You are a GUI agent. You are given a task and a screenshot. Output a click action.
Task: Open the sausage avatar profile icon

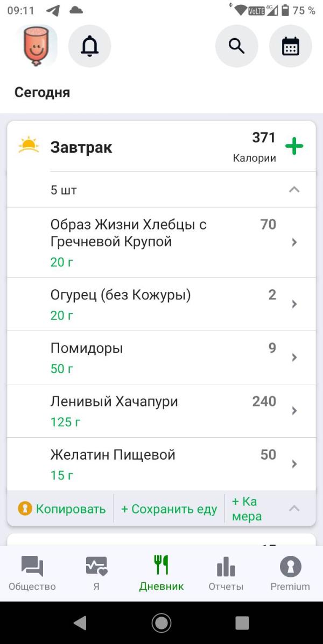pos(37,46)
